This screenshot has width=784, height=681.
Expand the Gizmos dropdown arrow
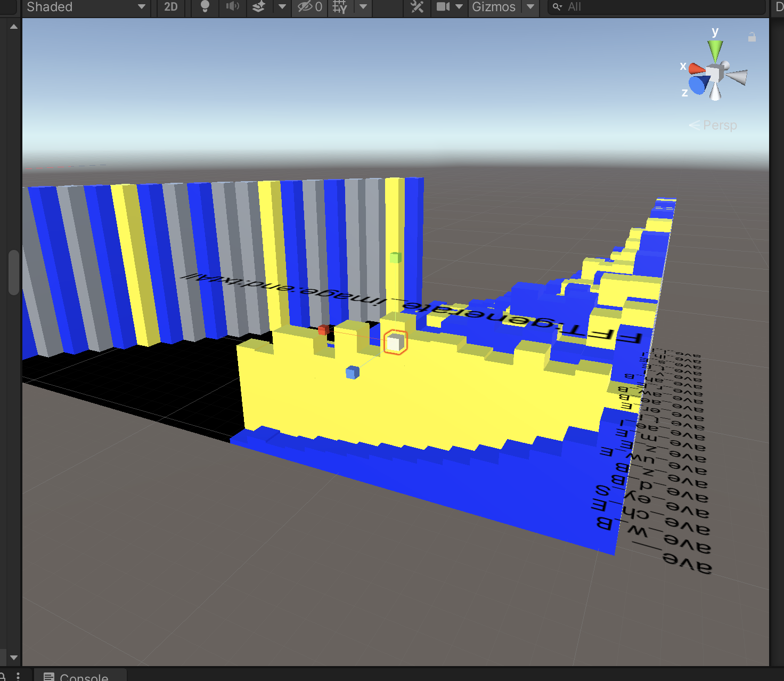coord(530,7)
